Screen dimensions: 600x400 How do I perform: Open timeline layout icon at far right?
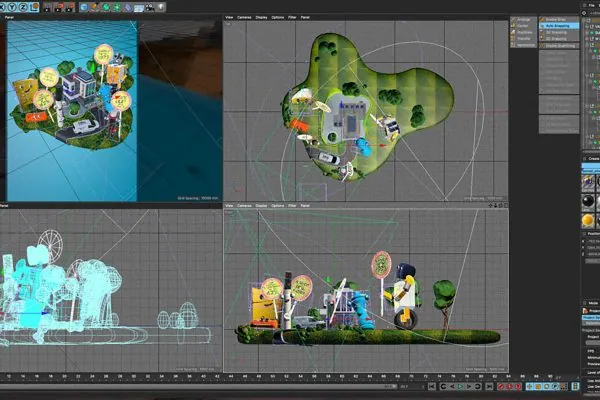[575, 387]
